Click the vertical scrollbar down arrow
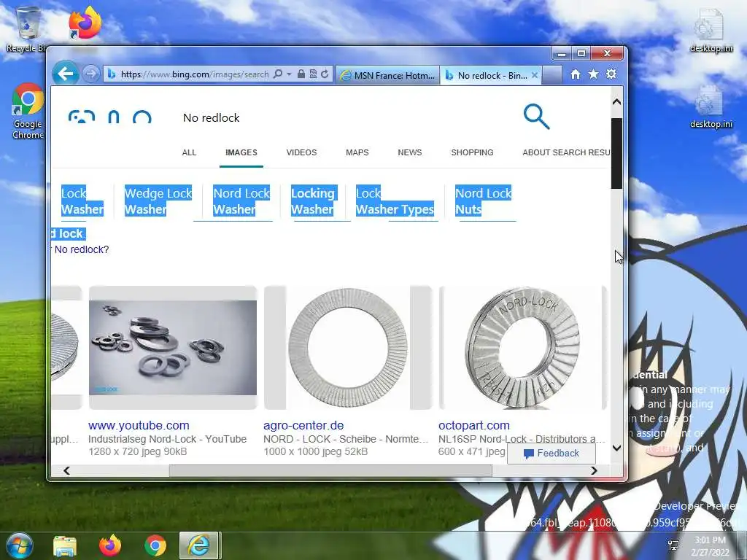 pos(616,448)
